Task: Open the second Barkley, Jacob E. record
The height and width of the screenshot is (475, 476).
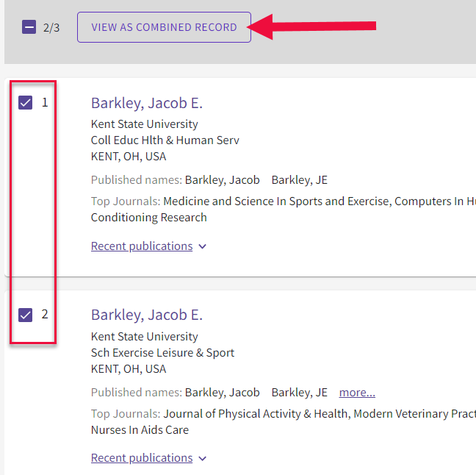Action: (146, 315)
